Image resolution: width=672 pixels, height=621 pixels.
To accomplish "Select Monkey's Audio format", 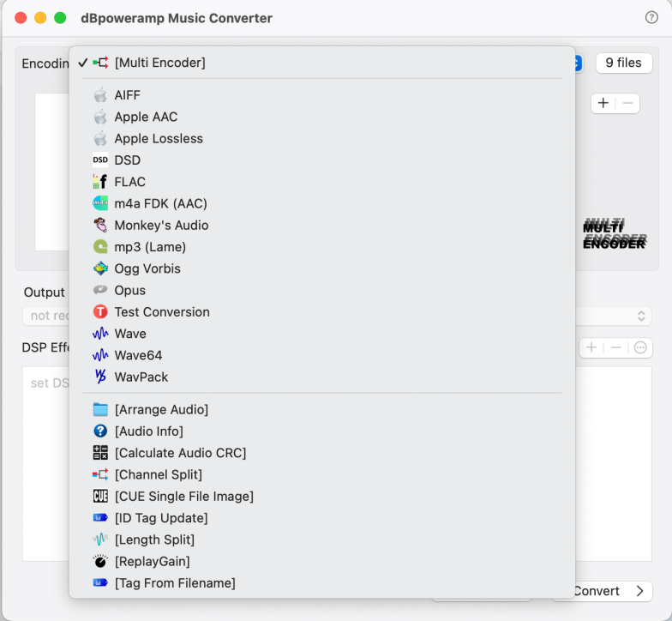I will point(322,225).
